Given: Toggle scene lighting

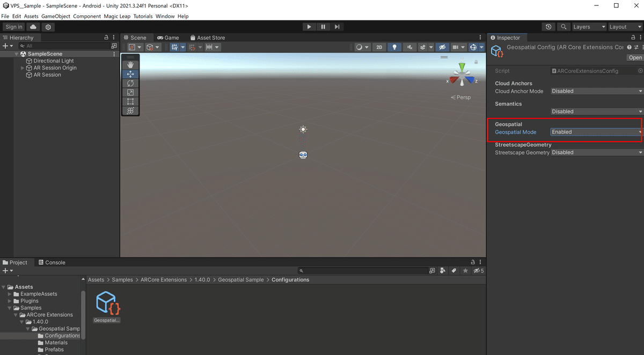Looking at the screenshot, I should (x=394, y=47).
